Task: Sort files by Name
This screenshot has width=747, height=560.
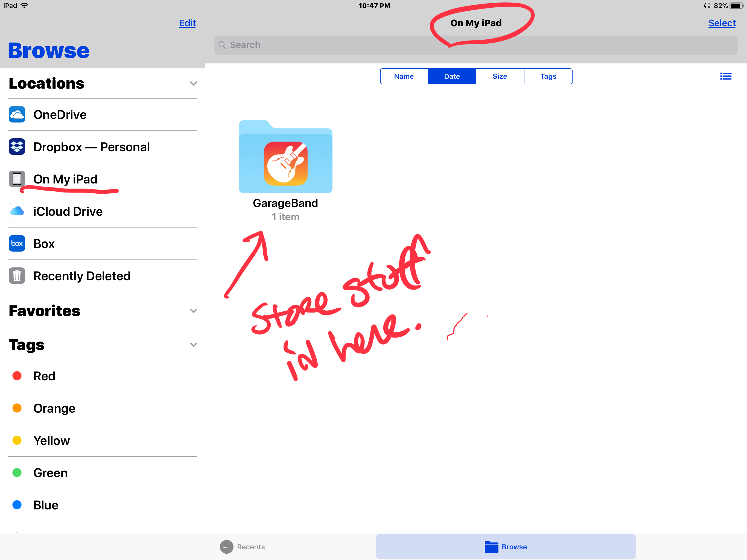Action: click(404, 76)
